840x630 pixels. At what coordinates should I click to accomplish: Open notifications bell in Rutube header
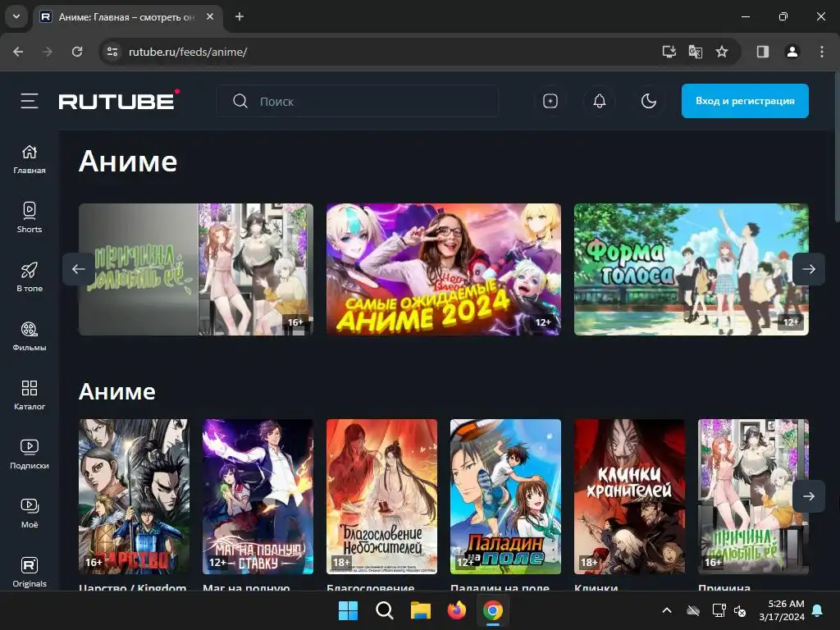pyautogui.click(x=600, y=101)
